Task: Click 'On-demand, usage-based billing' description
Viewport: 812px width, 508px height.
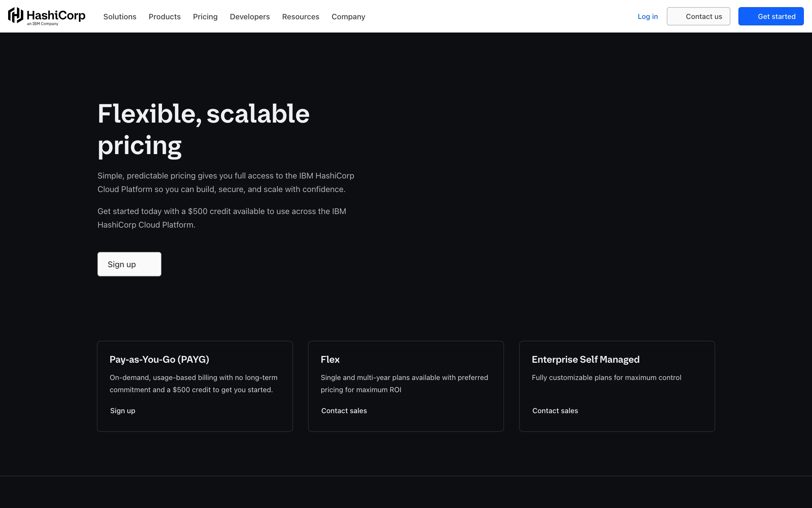Action: click(194, 383)
